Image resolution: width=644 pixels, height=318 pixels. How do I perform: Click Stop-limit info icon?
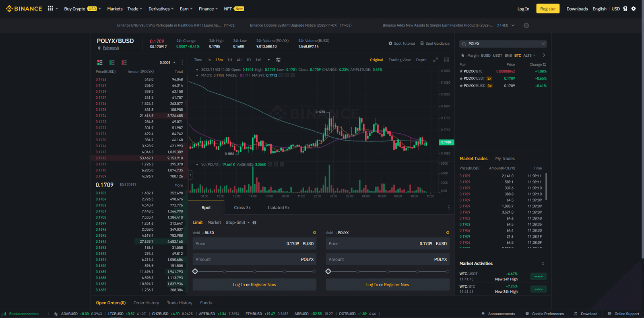click(x=254, y=223)
